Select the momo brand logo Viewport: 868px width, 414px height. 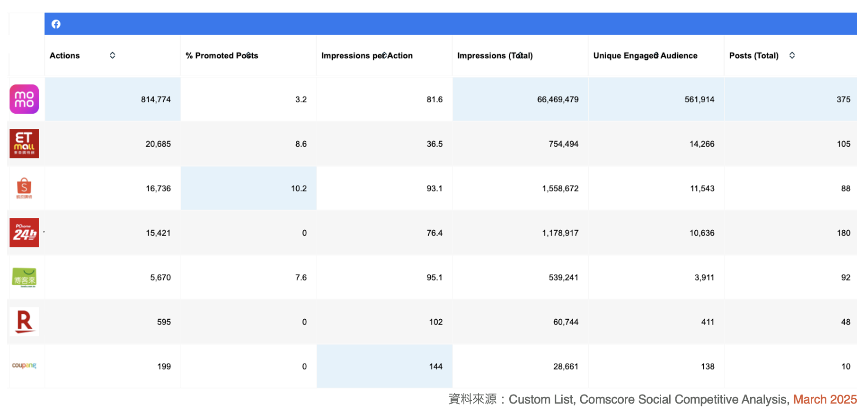point(24,99)
